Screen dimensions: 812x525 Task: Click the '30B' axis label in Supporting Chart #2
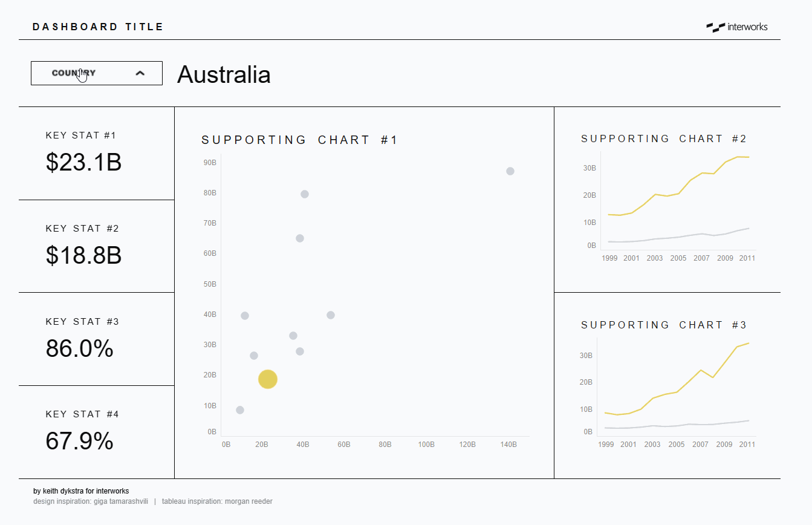(590, 168)
